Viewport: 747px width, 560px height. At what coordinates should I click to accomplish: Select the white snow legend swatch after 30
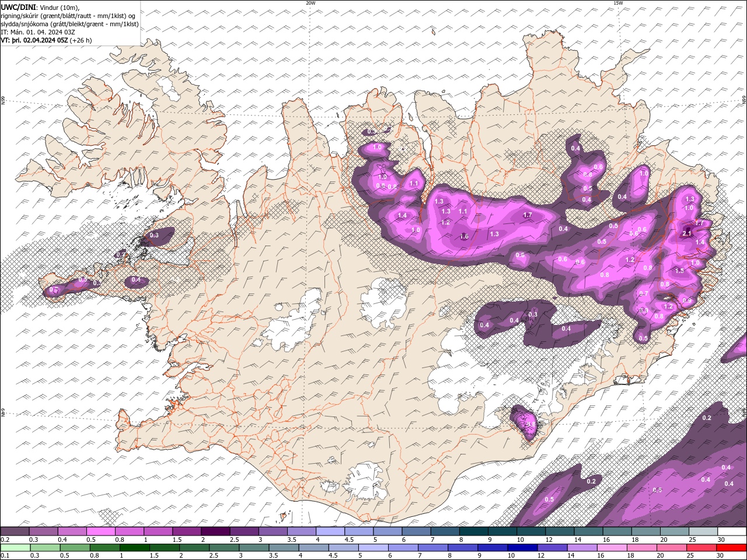(x=732, y=531)
